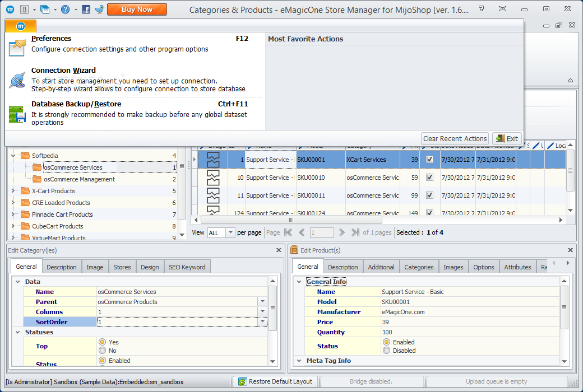Click the Buy Now button
Image resolution: width=583 pixels, height=392 pixels.
point(137,10)
